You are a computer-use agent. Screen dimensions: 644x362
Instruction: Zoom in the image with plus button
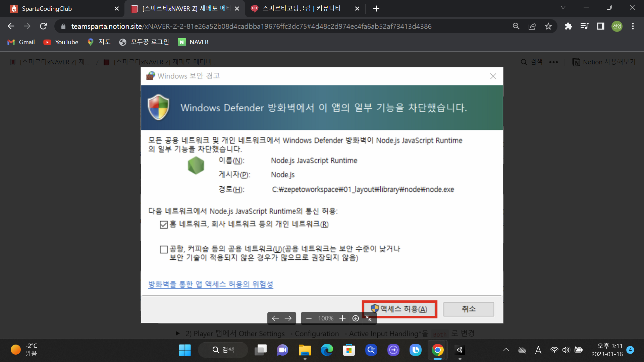[x=342, y=318]
